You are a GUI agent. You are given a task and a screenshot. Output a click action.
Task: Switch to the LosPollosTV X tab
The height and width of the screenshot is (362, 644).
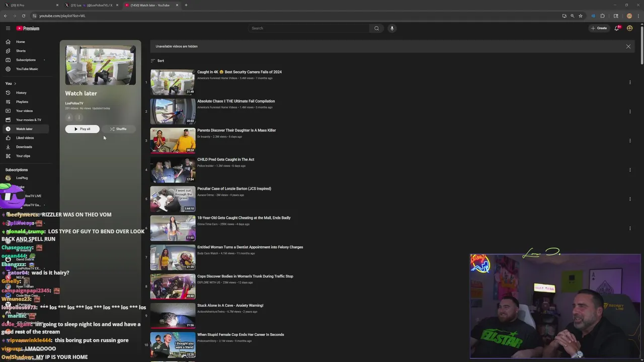click(x=91, y=5)
